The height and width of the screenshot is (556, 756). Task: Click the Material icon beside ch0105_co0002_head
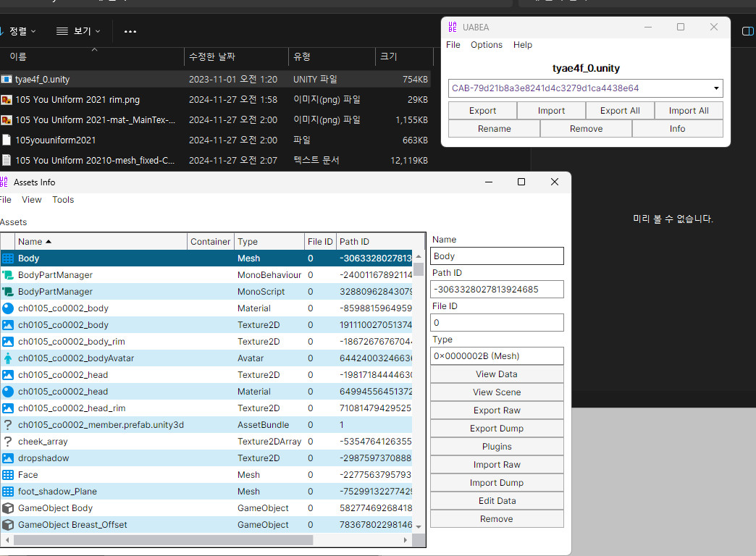8,392
